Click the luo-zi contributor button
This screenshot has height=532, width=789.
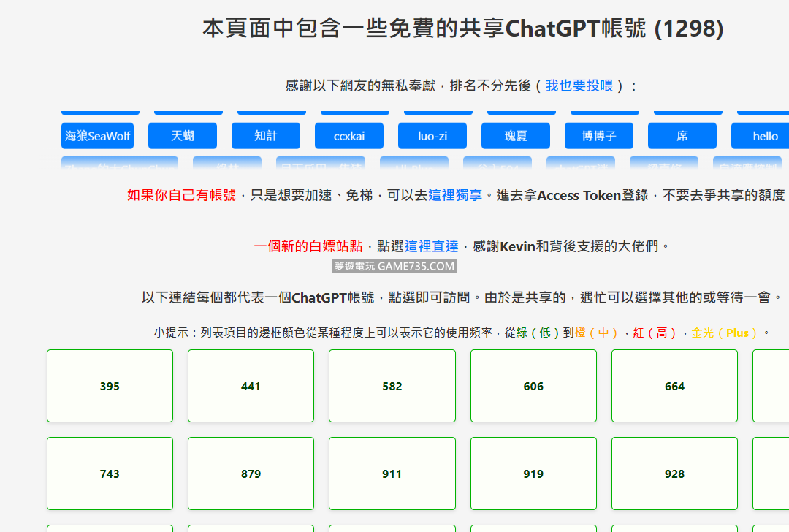point(432,136)
